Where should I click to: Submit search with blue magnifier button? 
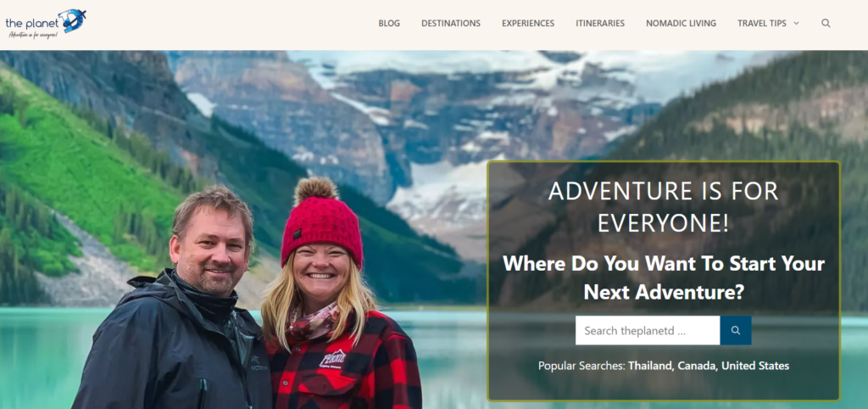735,330
